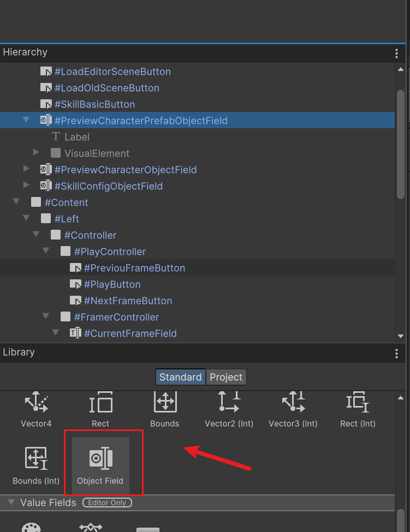This screenshot has width=410, height=532.
Task: Click the Hierarchy scrollbar down arrow
Action: click(401, 336)
